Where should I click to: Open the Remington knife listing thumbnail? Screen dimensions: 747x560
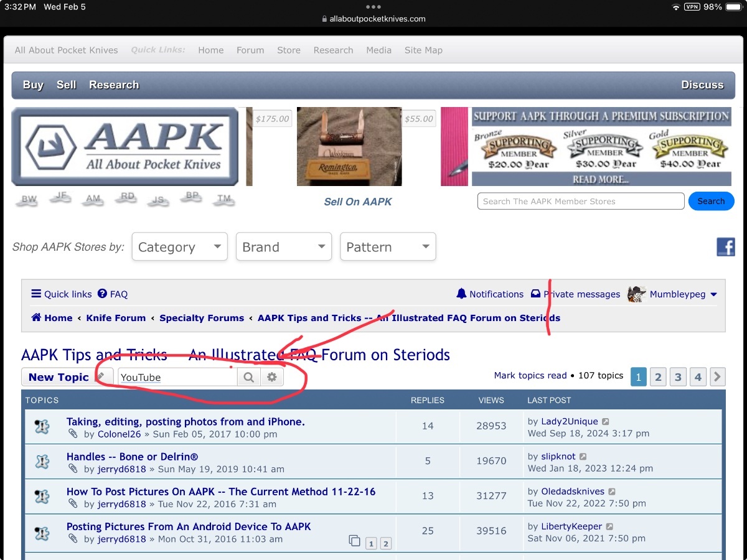click(x=349, y=146)
